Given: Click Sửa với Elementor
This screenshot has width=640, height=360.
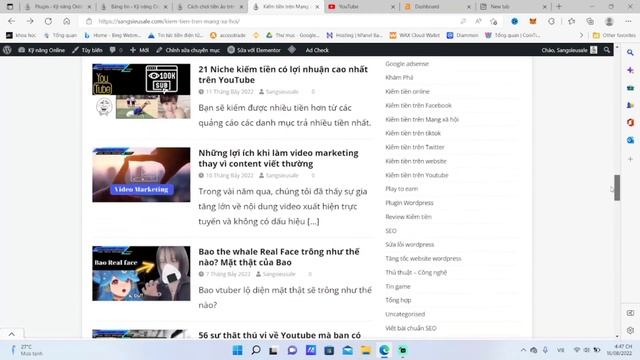Looking at the screenshot, I should [x=254, y=50].
